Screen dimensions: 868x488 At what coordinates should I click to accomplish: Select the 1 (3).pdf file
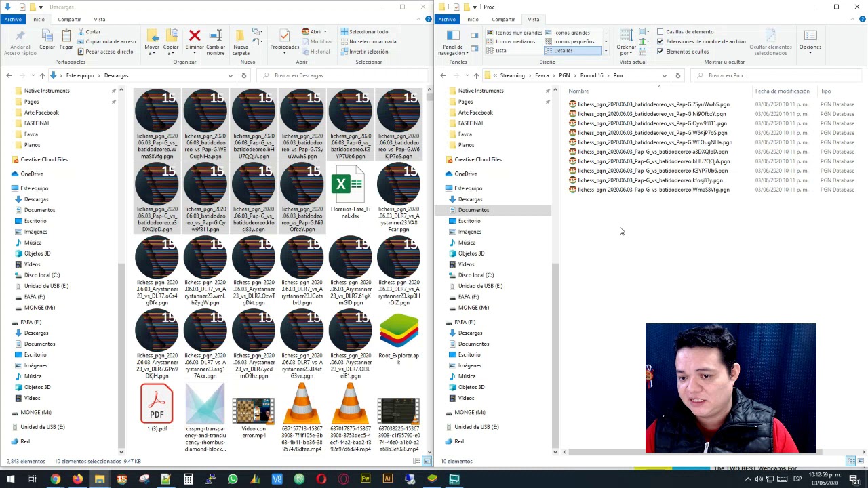click(157, 407)
